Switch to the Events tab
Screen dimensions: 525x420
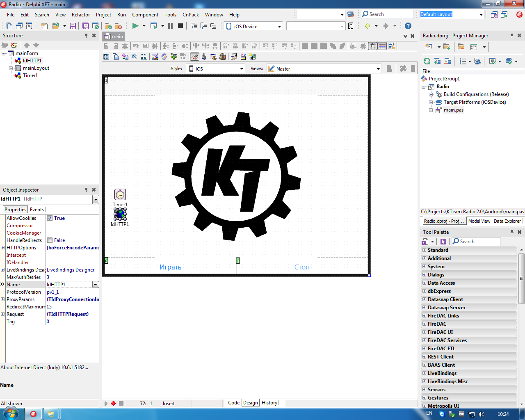[x=37, y=210]
